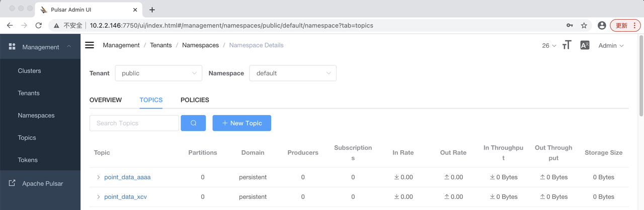Open the saved password key icon

(570, 25)
